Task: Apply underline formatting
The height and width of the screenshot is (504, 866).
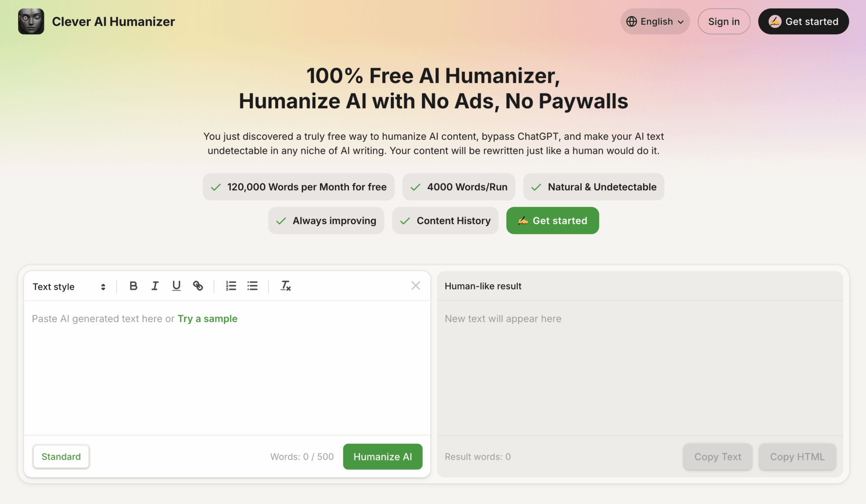Action: coord(176,286)
